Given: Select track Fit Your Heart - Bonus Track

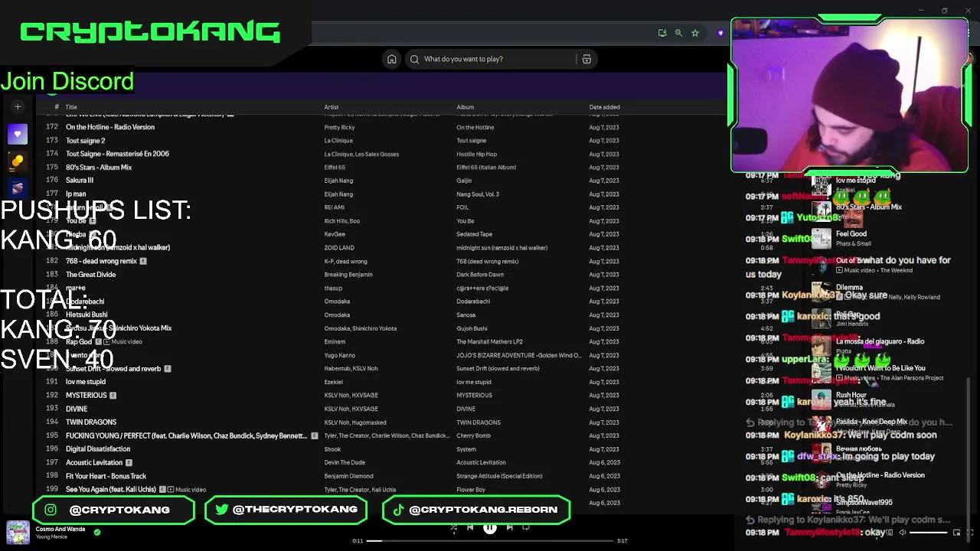Looking at the screenshot, I should [106, 476].
